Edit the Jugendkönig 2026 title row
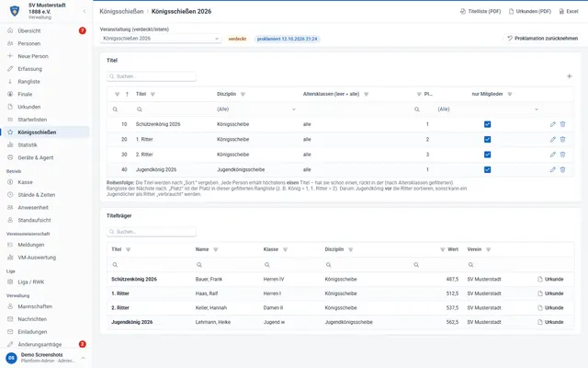Screen dimensions: 588x368 point(553,169)
